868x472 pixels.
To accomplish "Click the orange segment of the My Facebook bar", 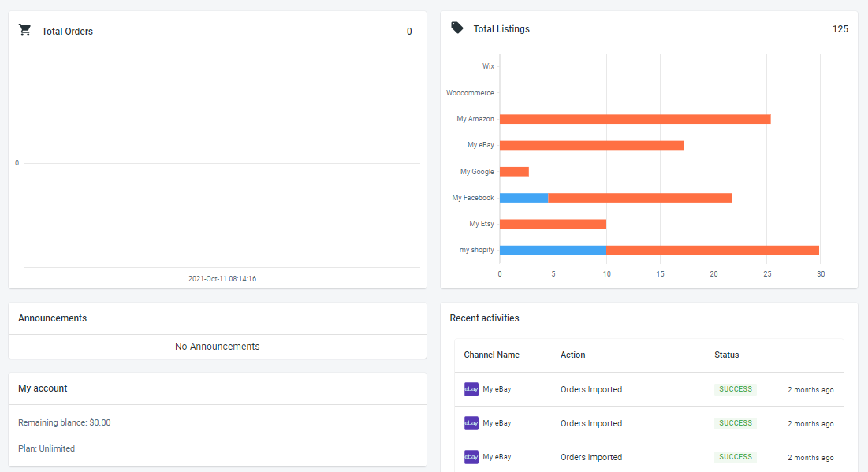I will pos(640,198).
